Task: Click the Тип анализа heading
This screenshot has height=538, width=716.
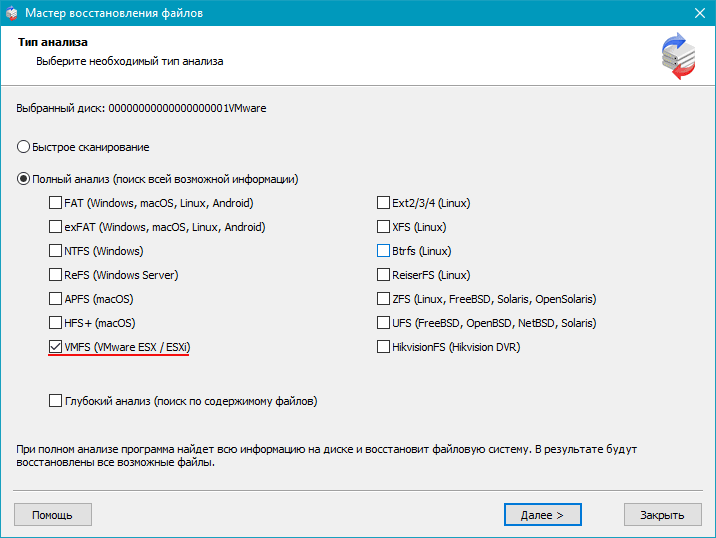Action: coord(53,42)
